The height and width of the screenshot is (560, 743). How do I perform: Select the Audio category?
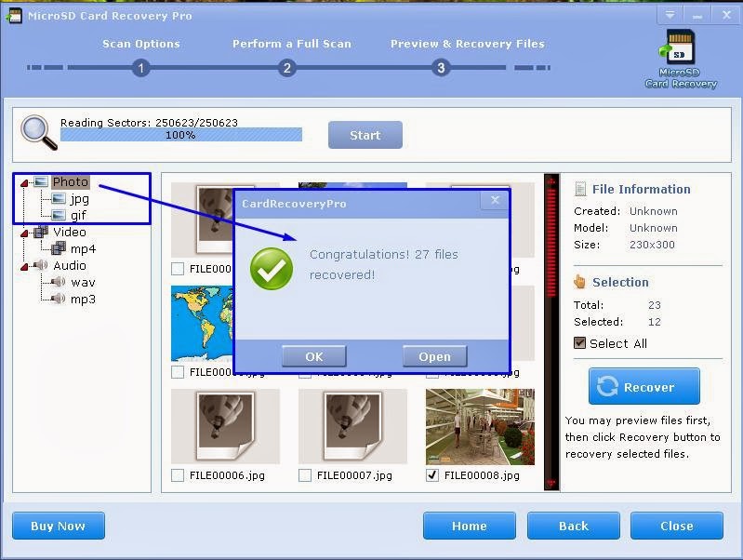coord(70,265)
